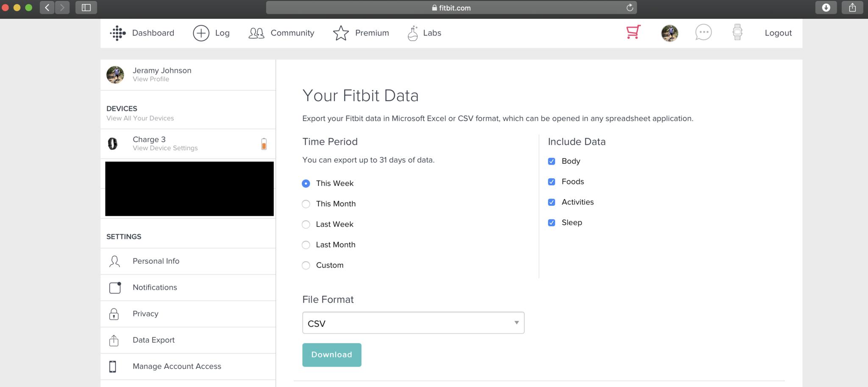Open the CSV file format dropdown

[413, 323]
